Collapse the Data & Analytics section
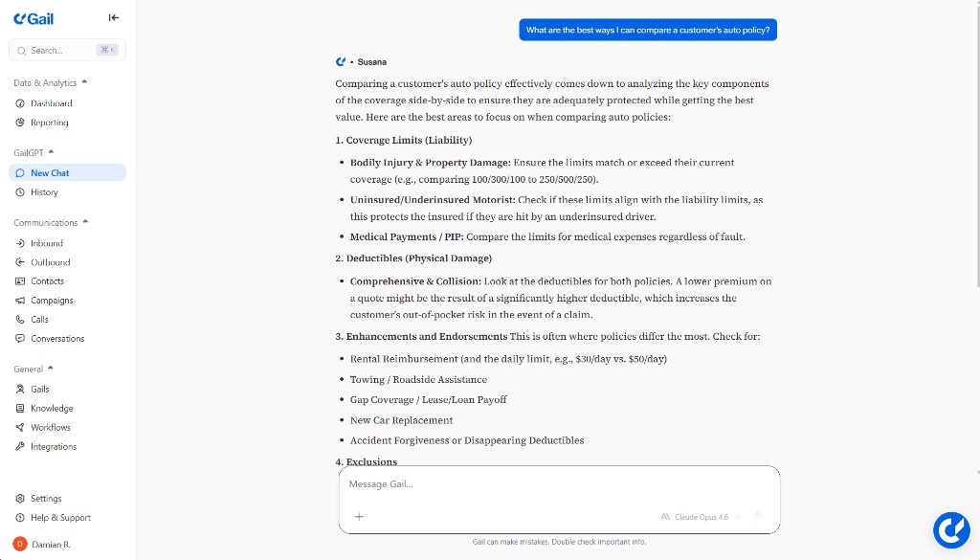This screenshot has height=560, width=980. [x=84, y=82]
